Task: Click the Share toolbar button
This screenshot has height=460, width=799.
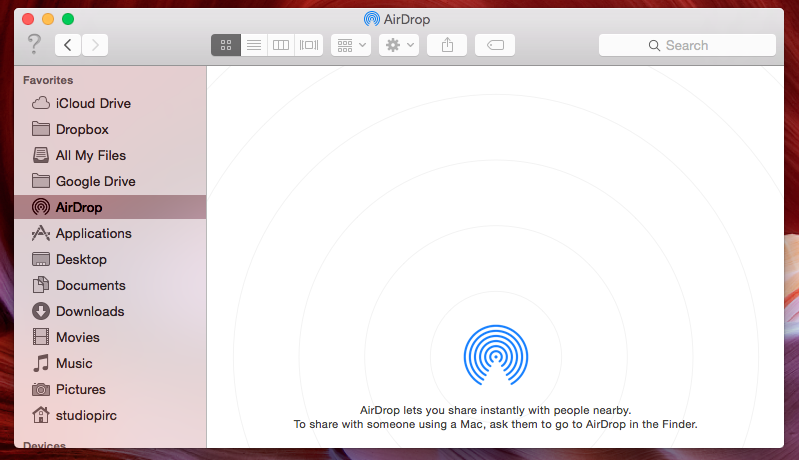Action: [x=447, y=45]
